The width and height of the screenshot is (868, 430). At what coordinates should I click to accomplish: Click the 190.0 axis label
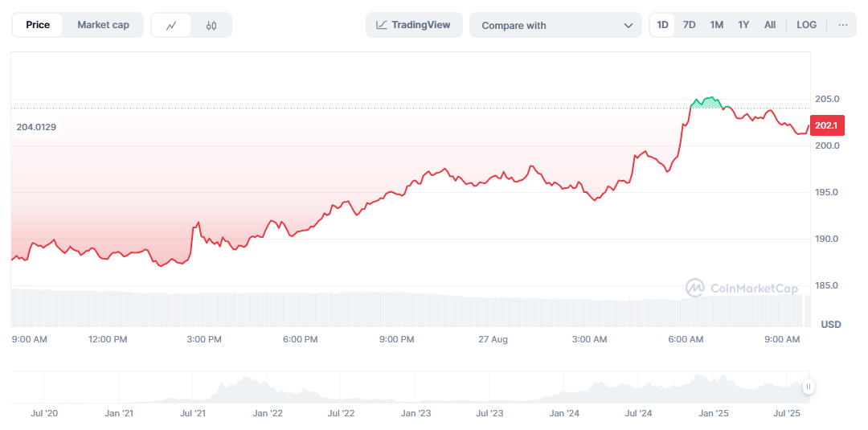(x=827, y=239)
